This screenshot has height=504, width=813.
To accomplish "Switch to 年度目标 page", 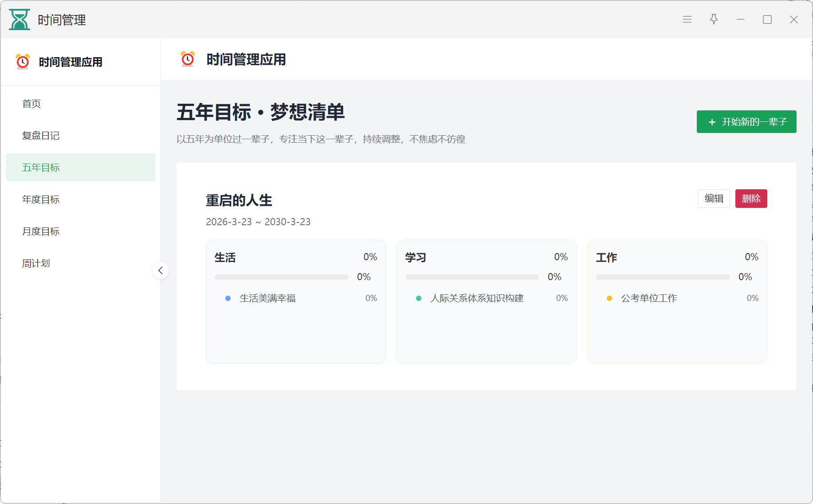I will (x=41, y=199).
